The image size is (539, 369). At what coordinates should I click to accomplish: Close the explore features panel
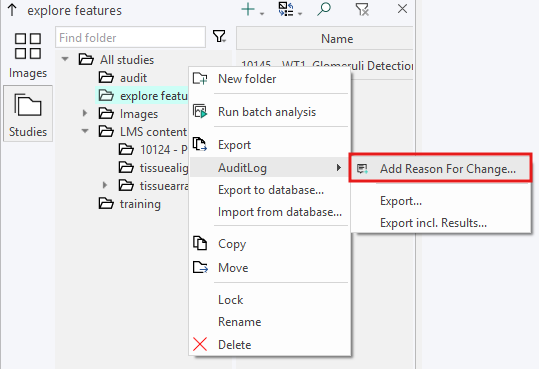402,9
